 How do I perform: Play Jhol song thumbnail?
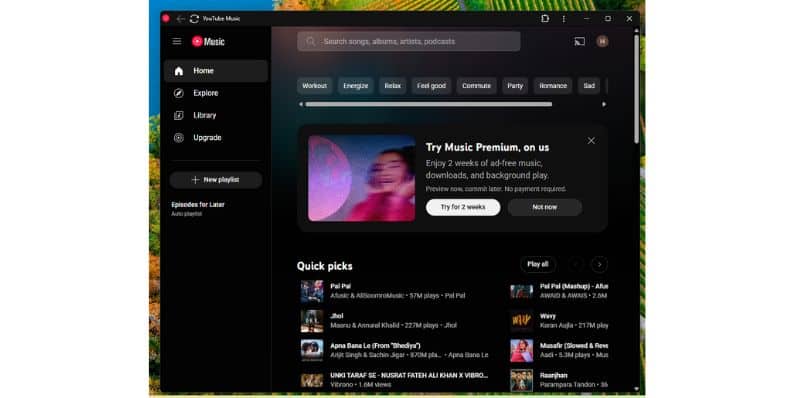tap(312, 321)
